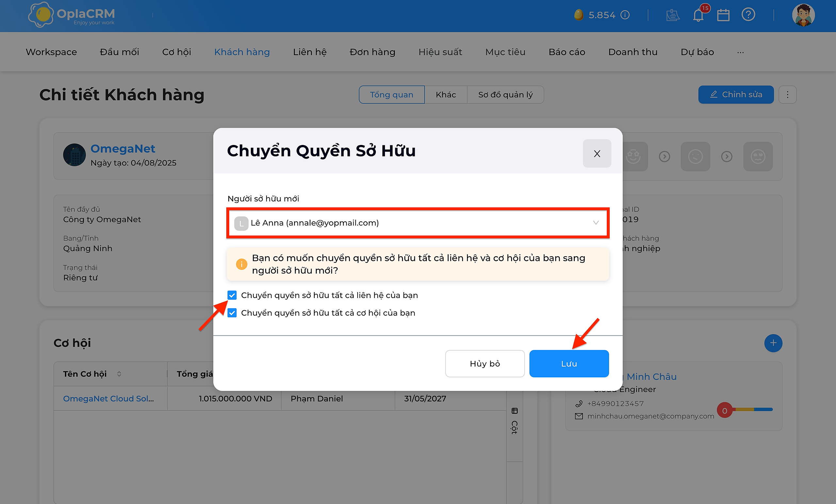Screen dimensions: 836x504
Task: Open Liên hệ menu
Action: click(310, 52)
